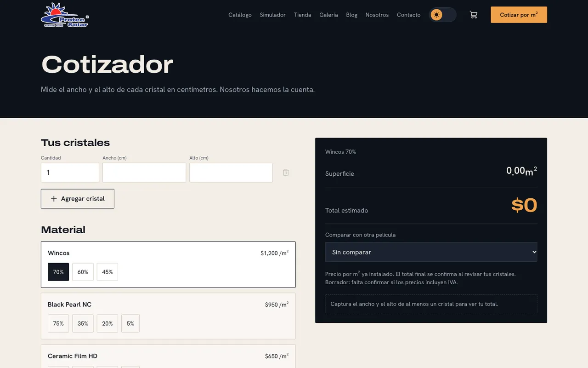Delete the crystal row with trash icon
This screenshot has width=588, height=368.
pyautogui.click(x=286, y=172)
